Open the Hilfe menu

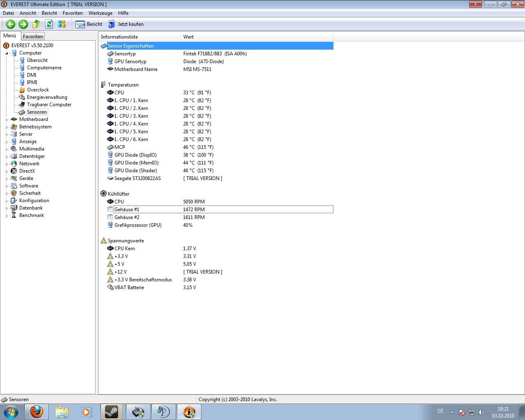pos(123,13)
